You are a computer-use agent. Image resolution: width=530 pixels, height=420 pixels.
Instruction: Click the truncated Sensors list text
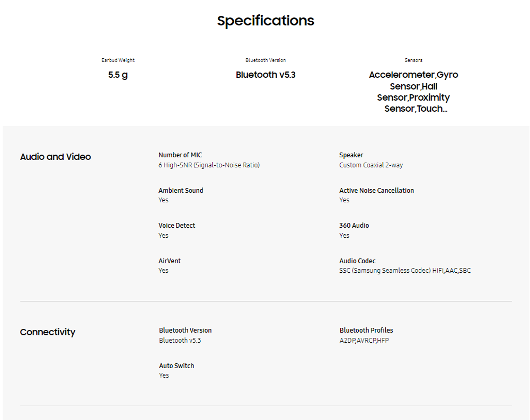pyautogui.click(x=413, y=92)
